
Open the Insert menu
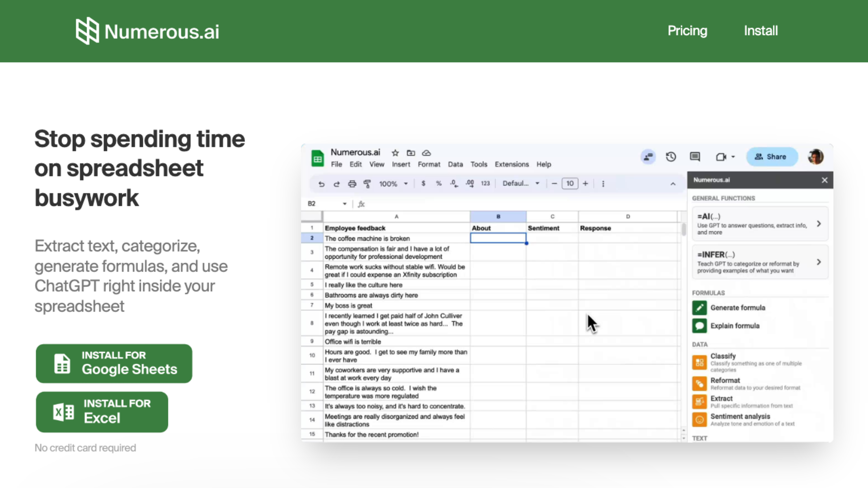click(401, 164)
